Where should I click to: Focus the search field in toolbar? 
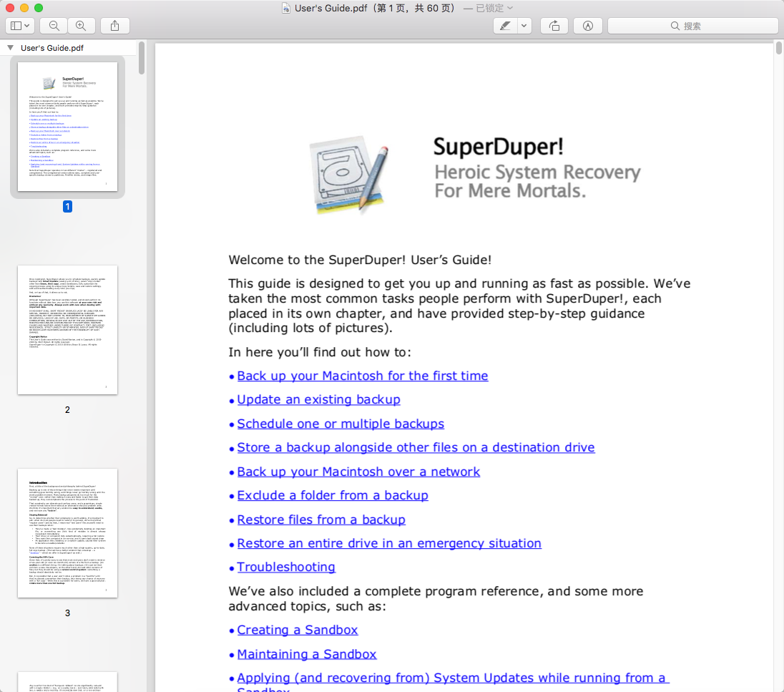693,26
